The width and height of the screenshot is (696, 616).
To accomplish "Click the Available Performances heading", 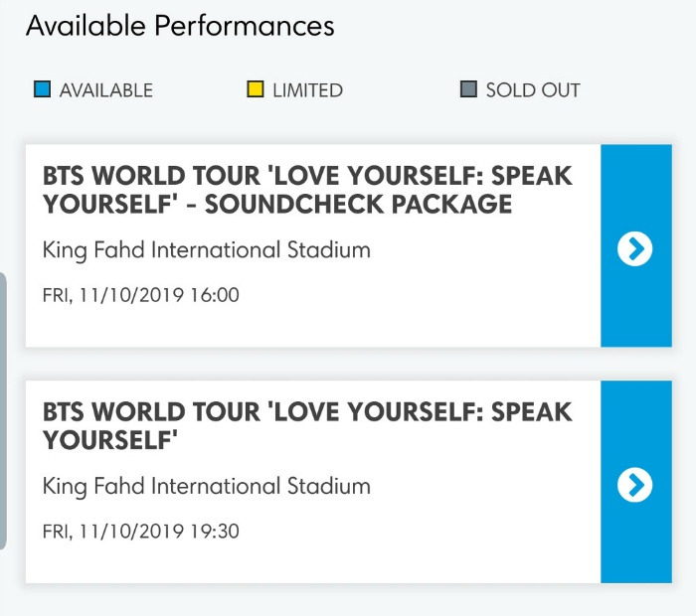I will 180,25.
